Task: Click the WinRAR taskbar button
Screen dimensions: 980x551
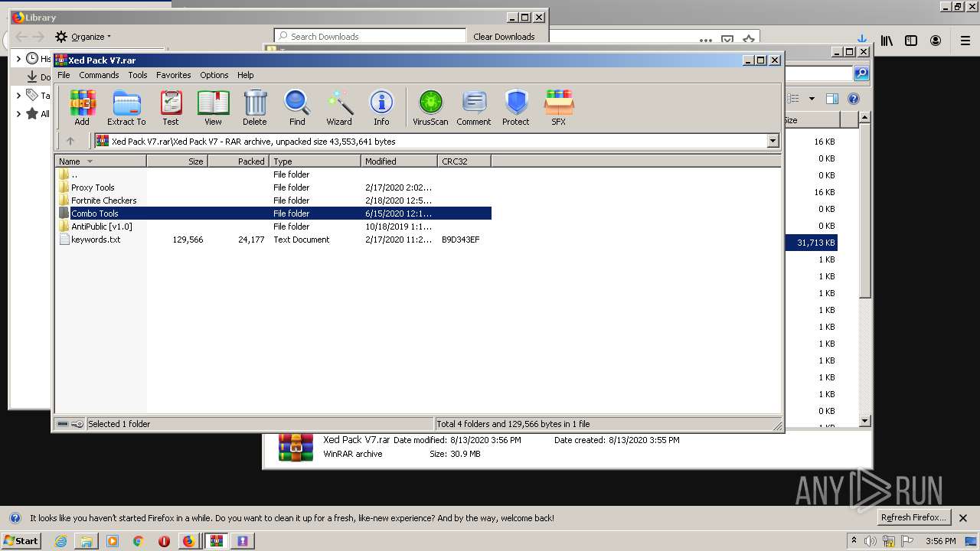Action: [x=217, y=541]
